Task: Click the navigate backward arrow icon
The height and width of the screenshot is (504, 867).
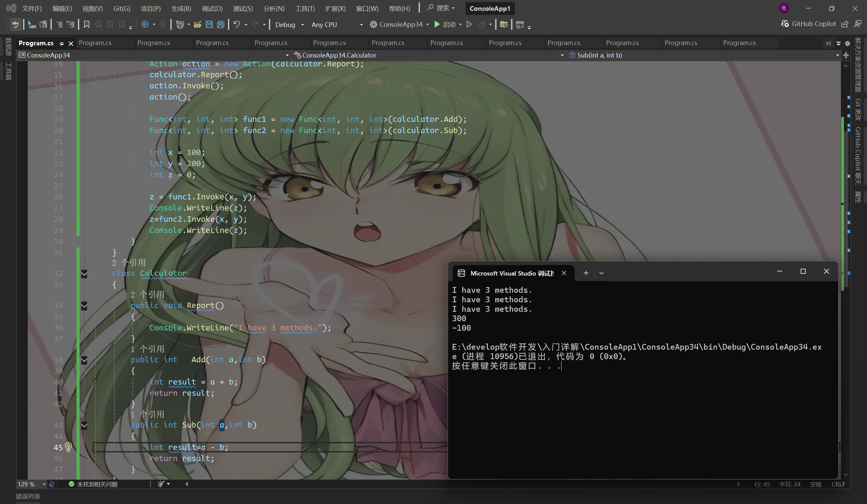Action: tap(145, 24)
